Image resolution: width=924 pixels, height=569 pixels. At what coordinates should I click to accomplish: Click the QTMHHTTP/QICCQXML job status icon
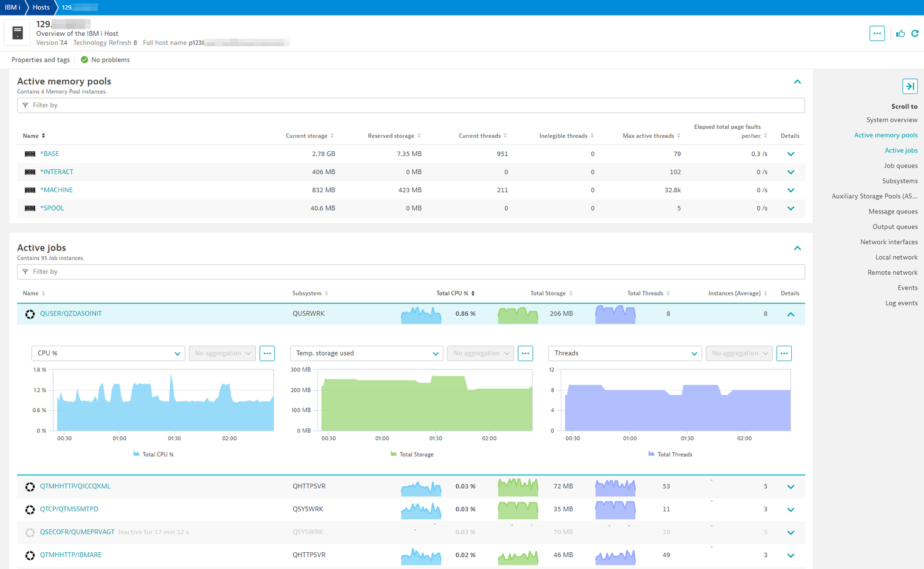[30, 486]
